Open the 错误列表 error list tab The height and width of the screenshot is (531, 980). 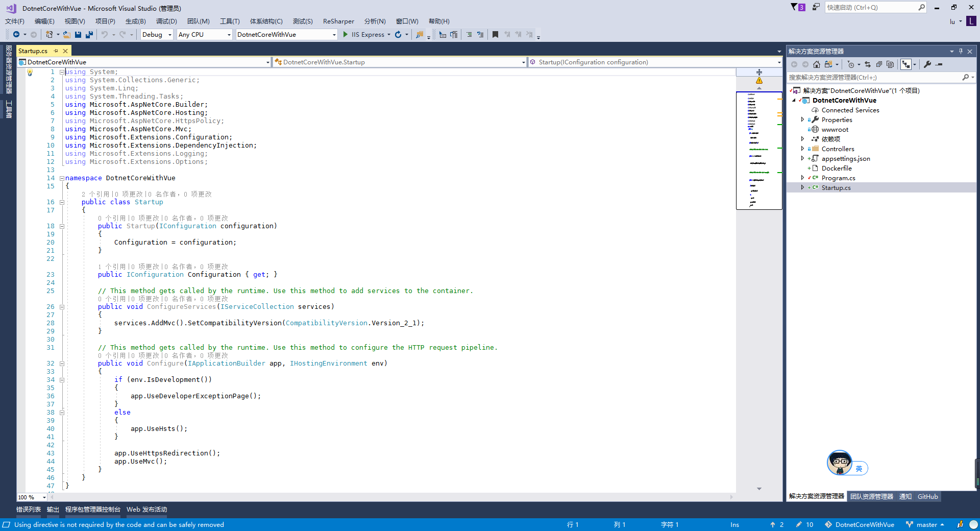29,509
